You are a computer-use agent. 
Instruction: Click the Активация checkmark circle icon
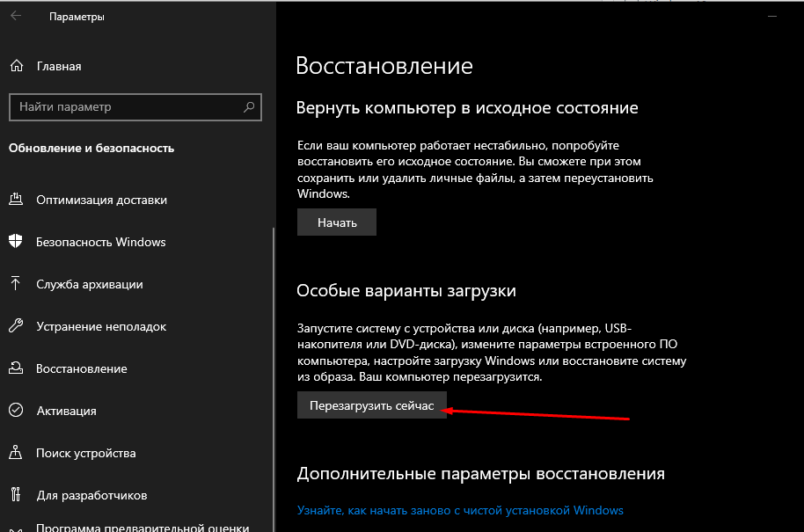[x=16, y=411]
